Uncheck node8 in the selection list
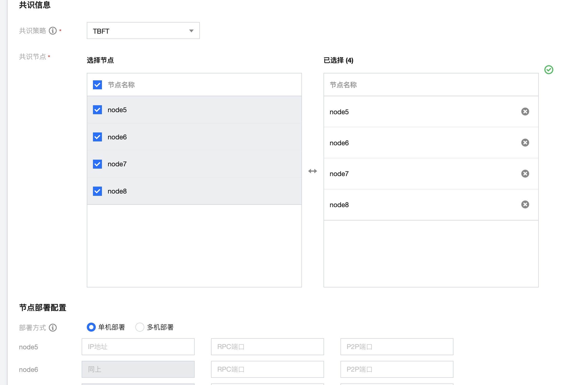This screenshot has height=385, width=588. pos(97,191)
